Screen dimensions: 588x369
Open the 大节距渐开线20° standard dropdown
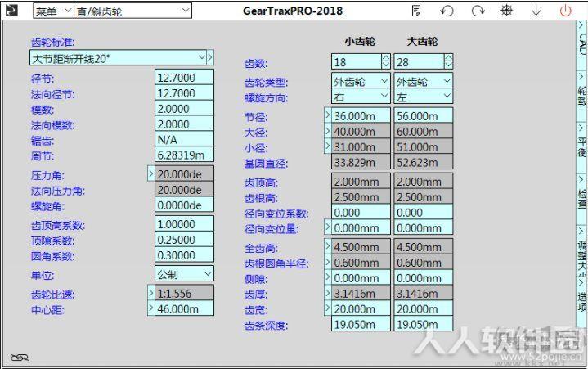[x=118, y=58]
